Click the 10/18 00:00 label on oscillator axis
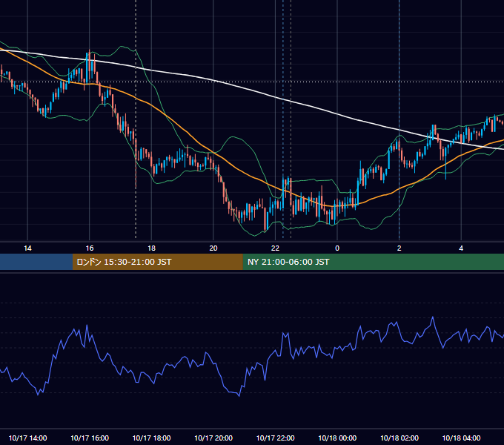This screenshot has width=504, height=445. [x=337, y=438]
